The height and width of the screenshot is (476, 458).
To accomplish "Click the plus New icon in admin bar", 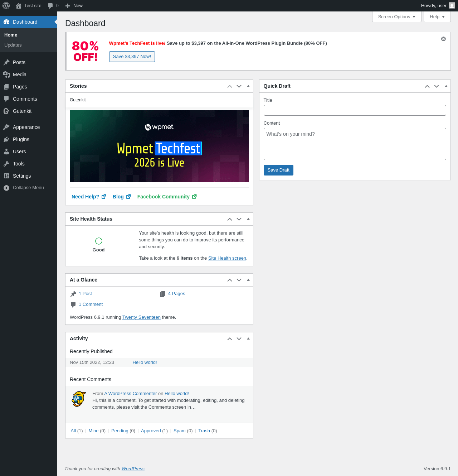I will pos(68,6).
